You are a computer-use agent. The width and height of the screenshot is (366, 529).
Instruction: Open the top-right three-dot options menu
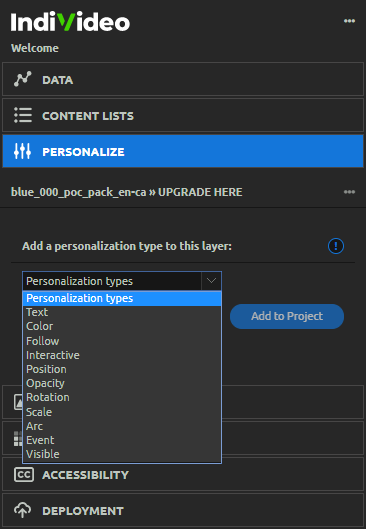pos(349,21)
